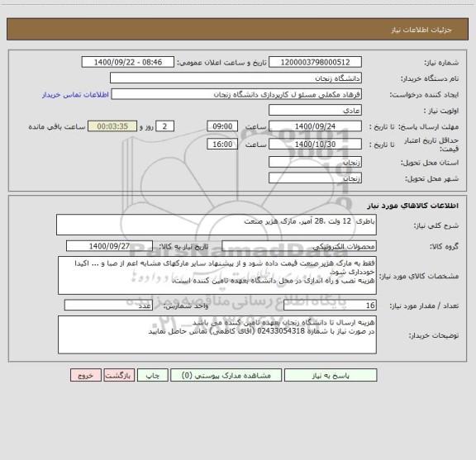
Task: Click the label توضیحات خریدار
Action: (434, 335)
